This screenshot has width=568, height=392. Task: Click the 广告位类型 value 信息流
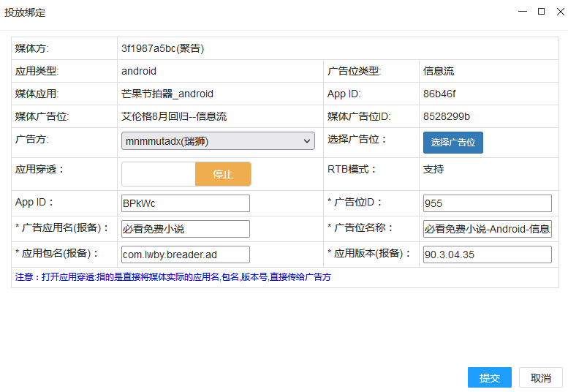(439, 71)
